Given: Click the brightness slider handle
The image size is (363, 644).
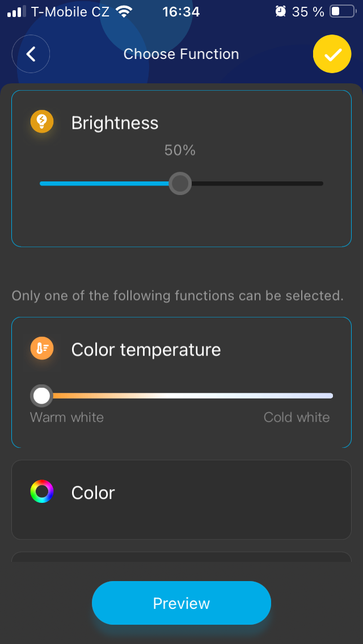Looking at the screenshot, I should pyautogui.click(x=180, y=184).
